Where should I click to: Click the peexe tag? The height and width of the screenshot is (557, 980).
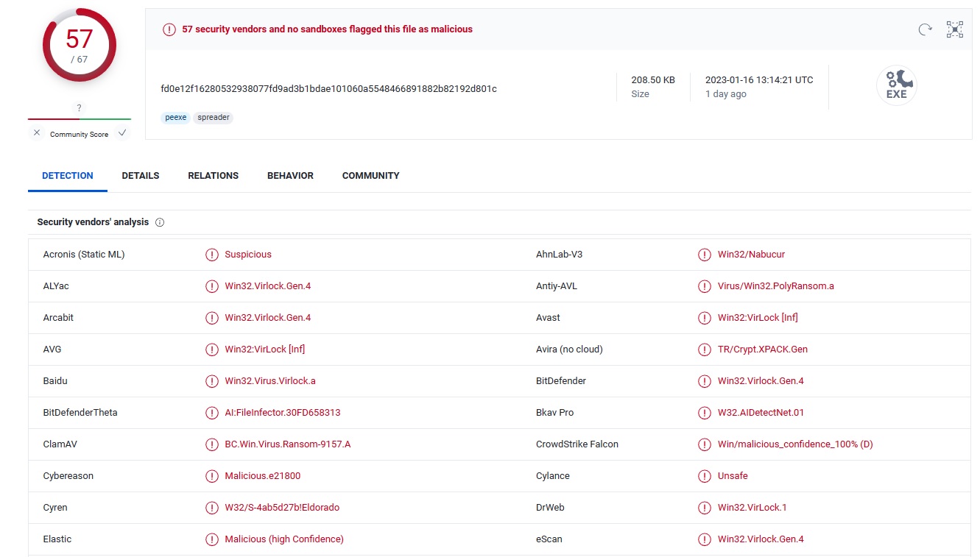(x=176, y=118)
